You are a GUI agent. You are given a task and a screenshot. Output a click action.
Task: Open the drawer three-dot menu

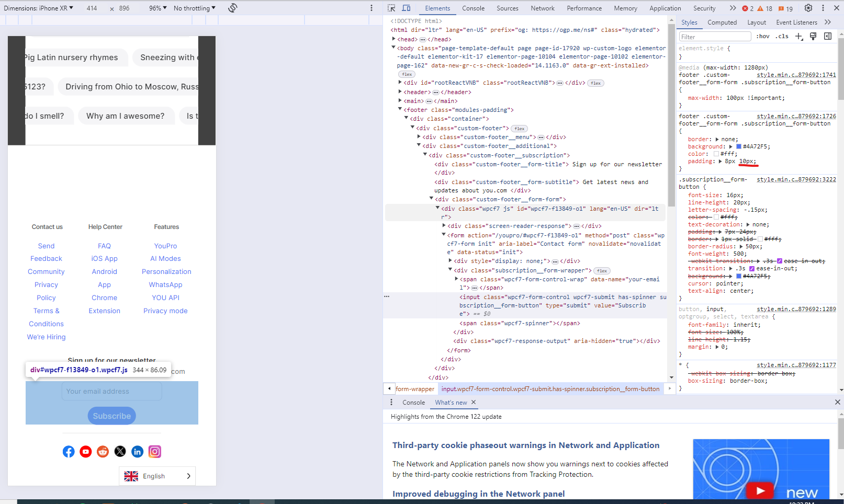pos(391,402)
